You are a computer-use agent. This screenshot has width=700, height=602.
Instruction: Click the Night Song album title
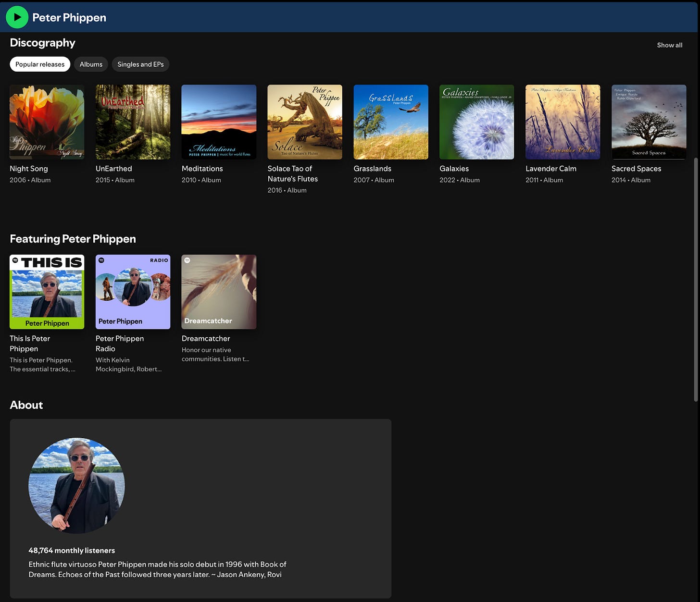coord(29,169)
